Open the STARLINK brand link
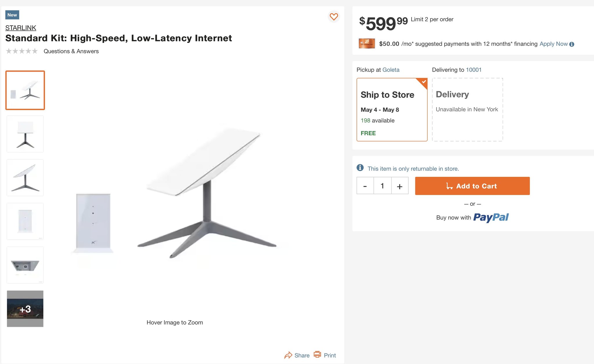 point(21,28)
